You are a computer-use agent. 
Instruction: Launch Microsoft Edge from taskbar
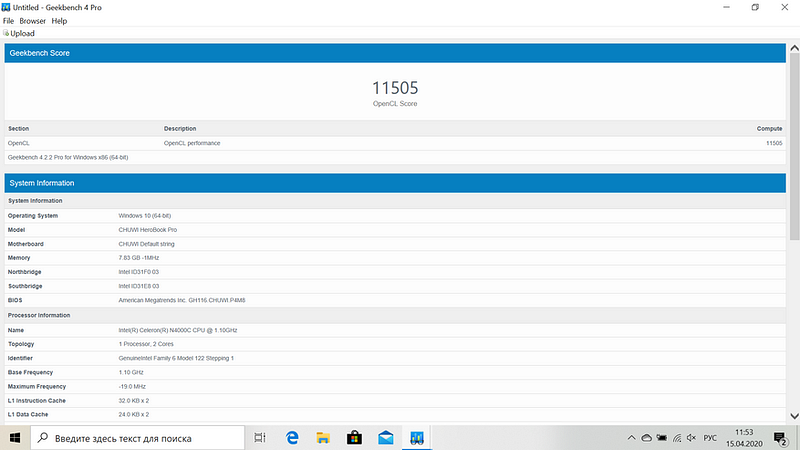(x=292, y=438)
